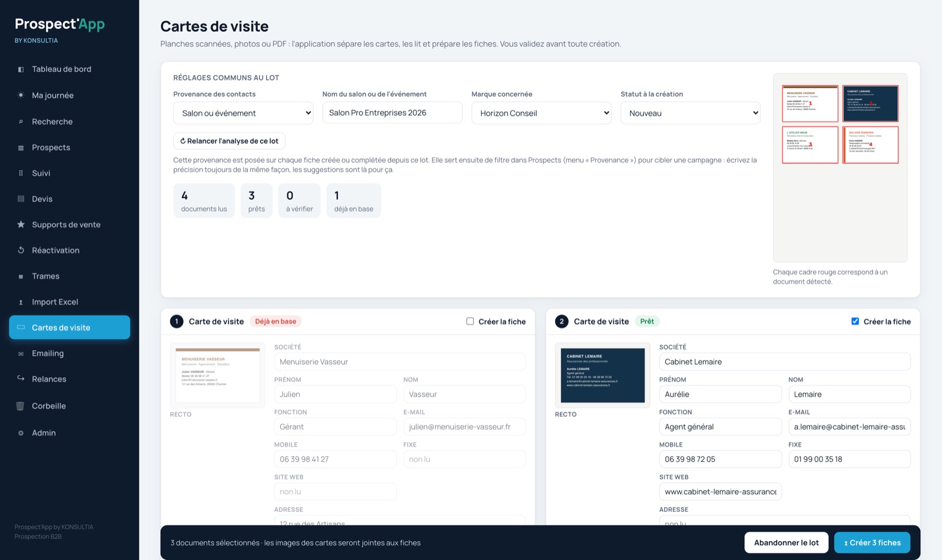Check Créer la fiche for card 1
The width and height of the screenshot is (942, 560).
(470, 321)
